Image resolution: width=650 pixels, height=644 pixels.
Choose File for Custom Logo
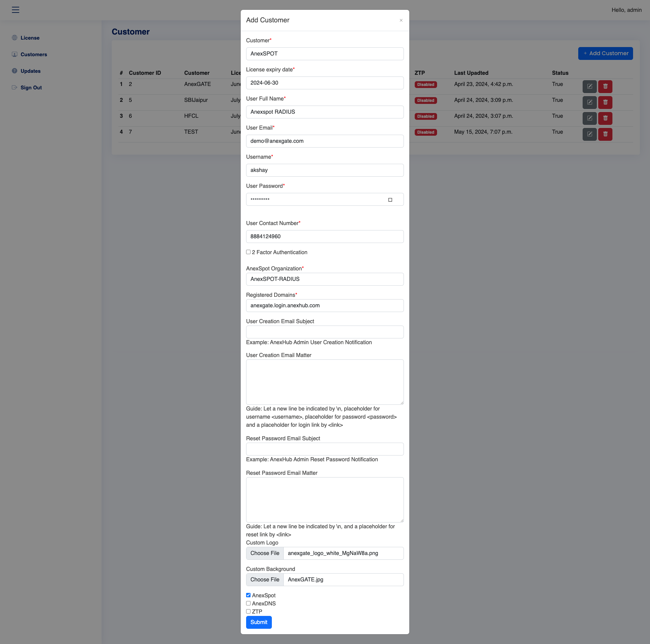[x=265, y=553]
